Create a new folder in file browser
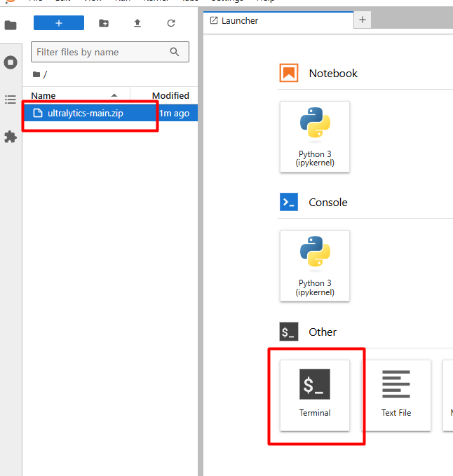 point(104,23)
